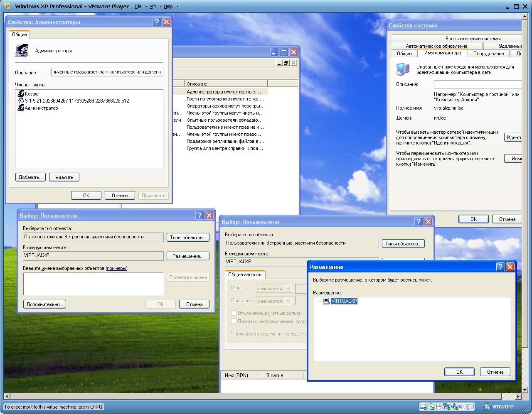Select row 'Группа для центра справки и под...'
Viewport: 532px width, 414px height.
(x=225, y=148)
